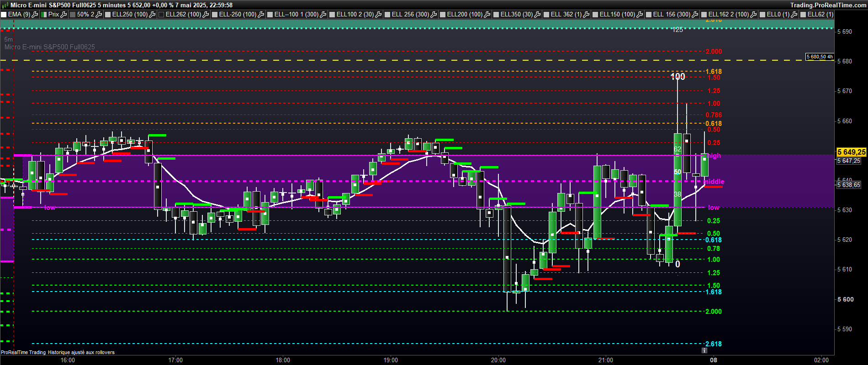
Task: Click the dark square beside ELL262 (100)
Action: tap(161, 15)
